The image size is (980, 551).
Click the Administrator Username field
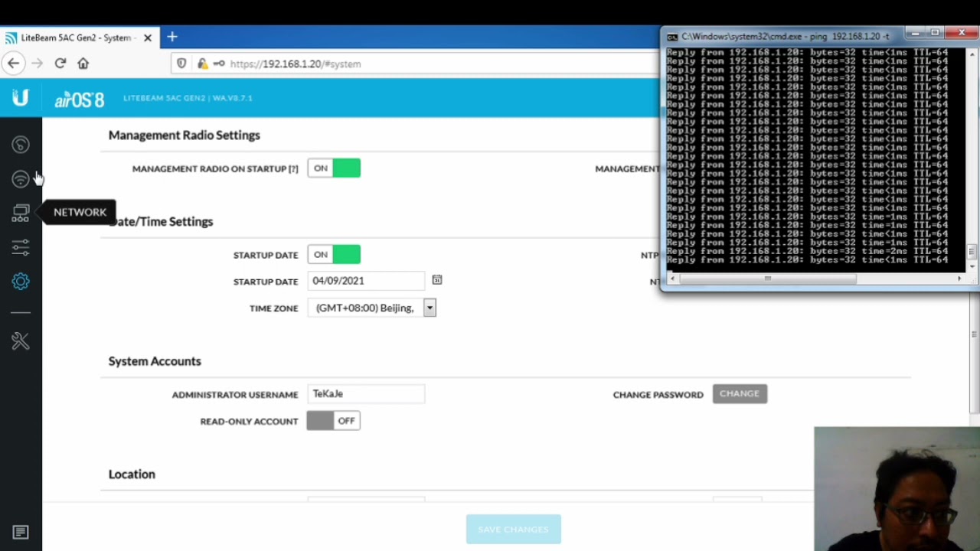[366, 393]
